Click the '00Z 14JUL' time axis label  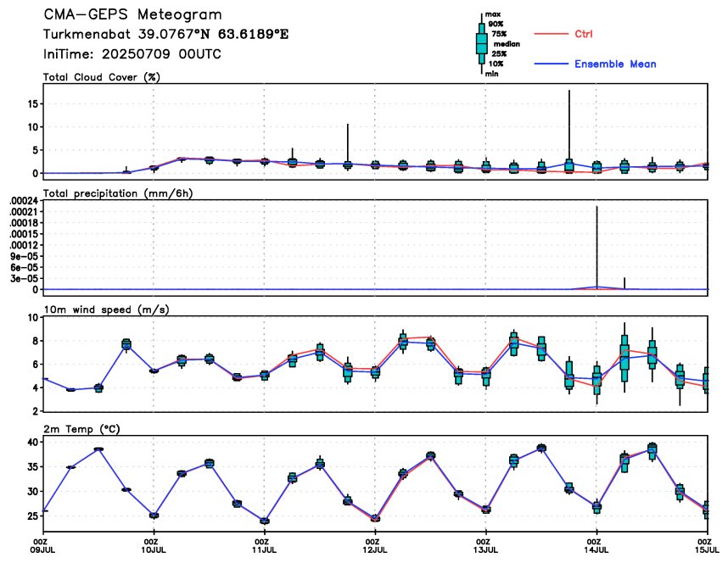pos(596,546)
